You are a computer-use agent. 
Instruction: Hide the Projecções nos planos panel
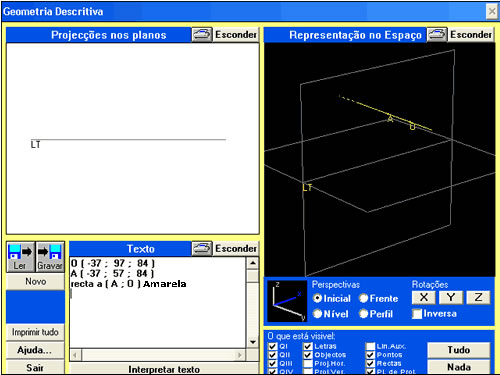tap(236, 35)
